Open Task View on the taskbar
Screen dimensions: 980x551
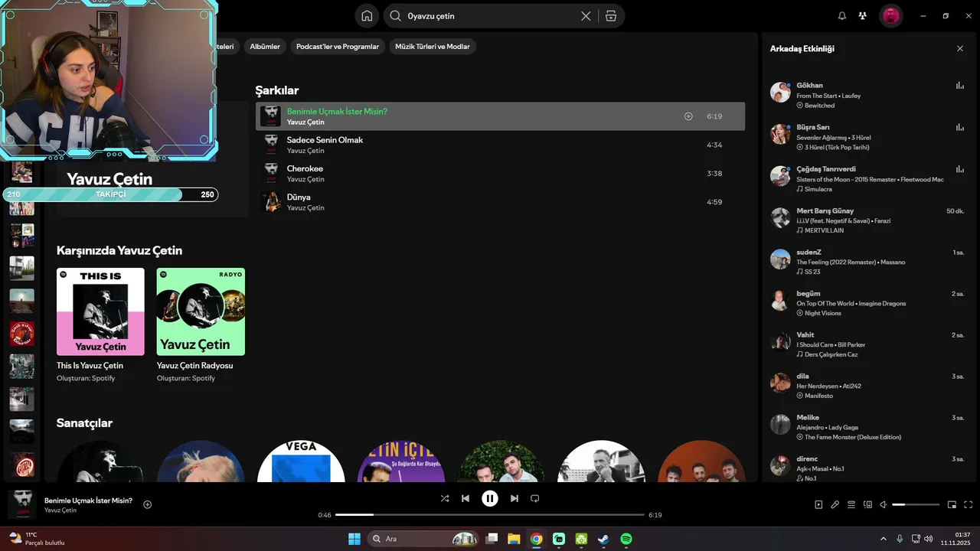[492, 539]
